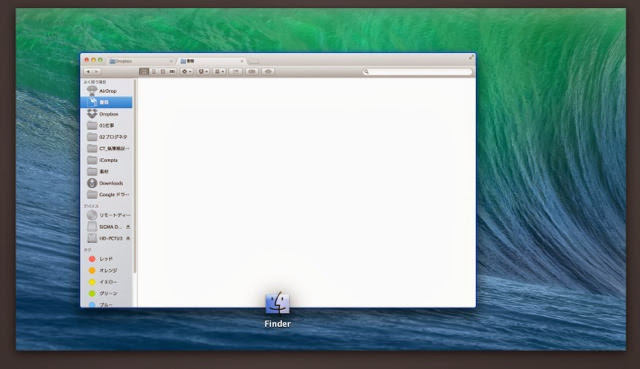Click the Finder icon below the window

click(278, 303)
